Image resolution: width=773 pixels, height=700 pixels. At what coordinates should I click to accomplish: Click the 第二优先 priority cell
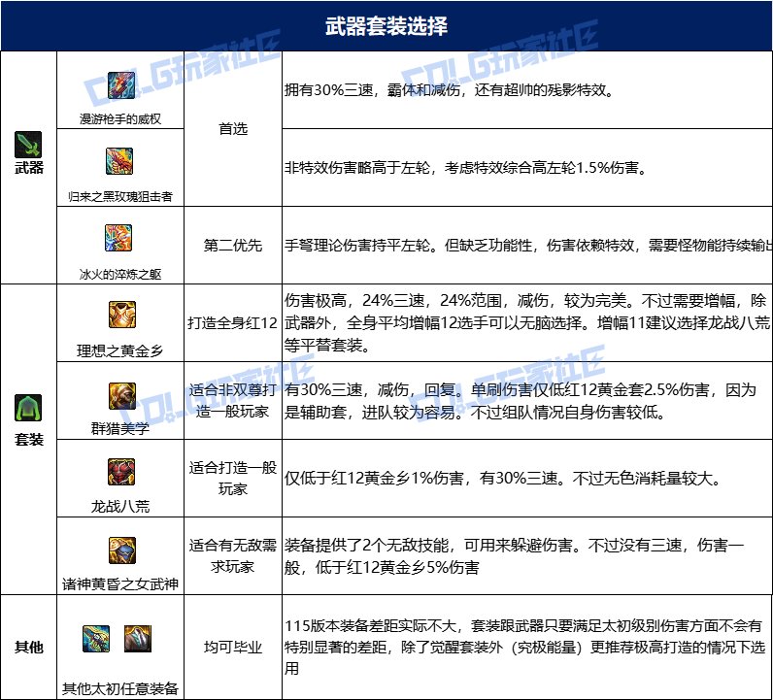coord(232,246)
